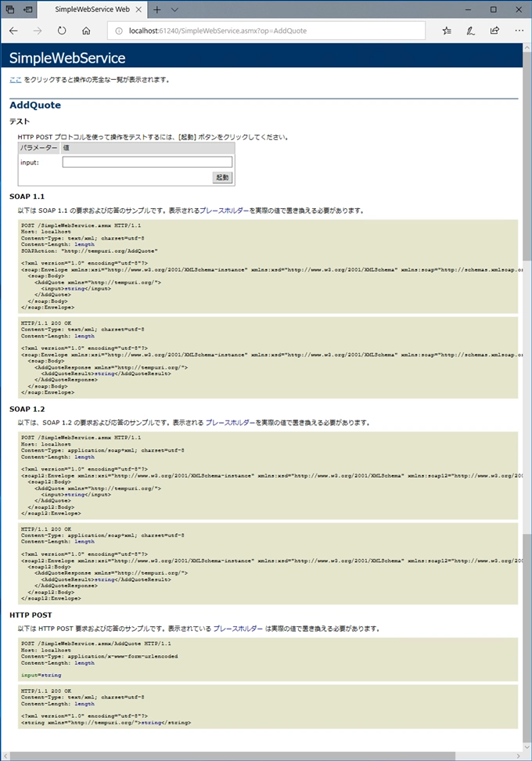Click the SimpleWebService banner title
Viewport: 532px width, 761px height.
[67, 58]
